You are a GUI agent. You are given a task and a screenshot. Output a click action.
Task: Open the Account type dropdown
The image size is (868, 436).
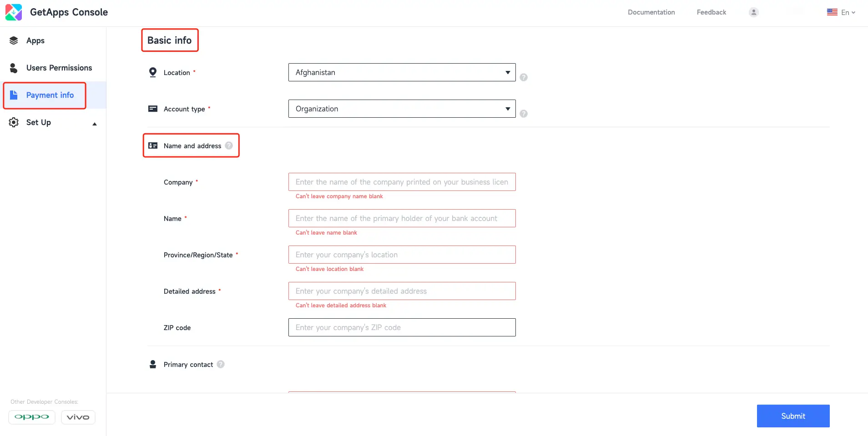tap(402, 109)
